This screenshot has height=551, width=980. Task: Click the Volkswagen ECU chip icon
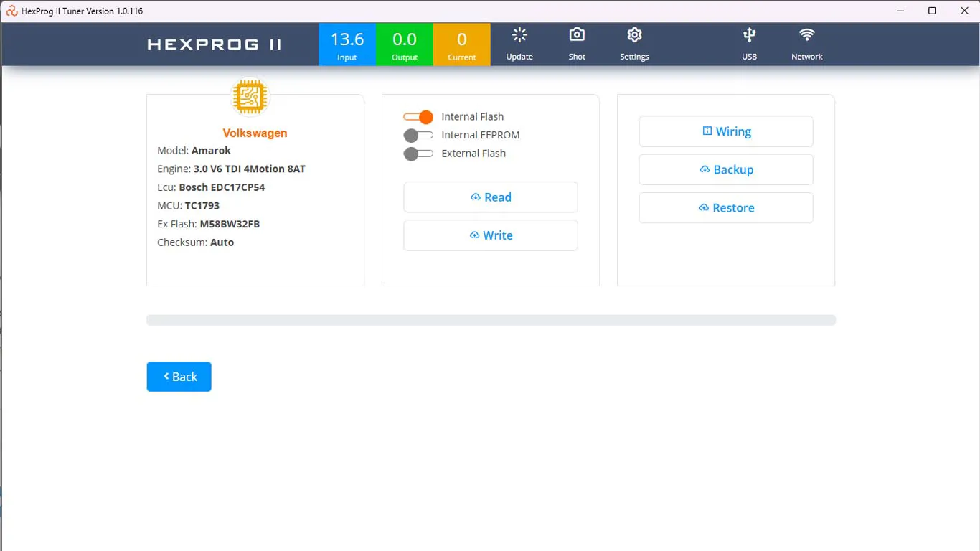point(250,97)
